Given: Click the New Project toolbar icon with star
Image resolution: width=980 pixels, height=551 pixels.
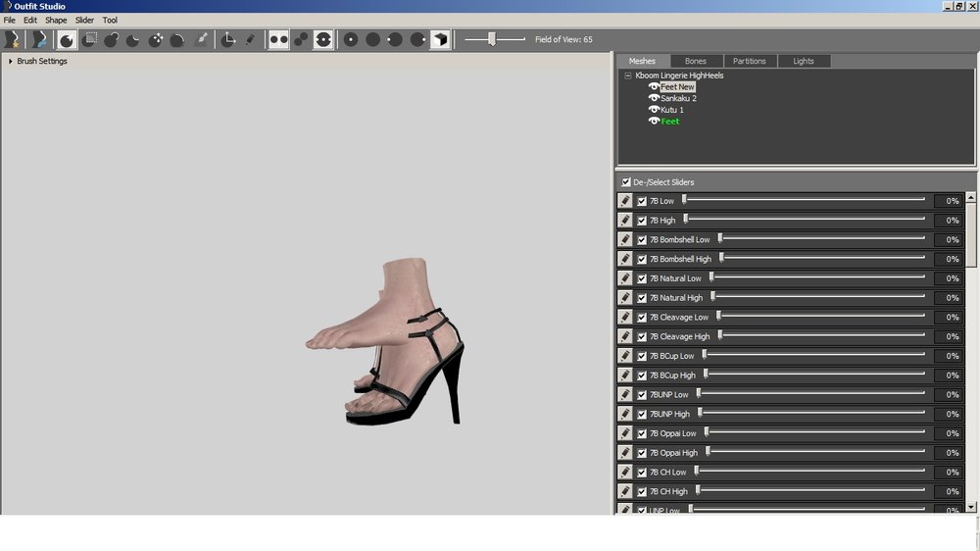Looking at the screenshot, I should click(x=11, y=39).
